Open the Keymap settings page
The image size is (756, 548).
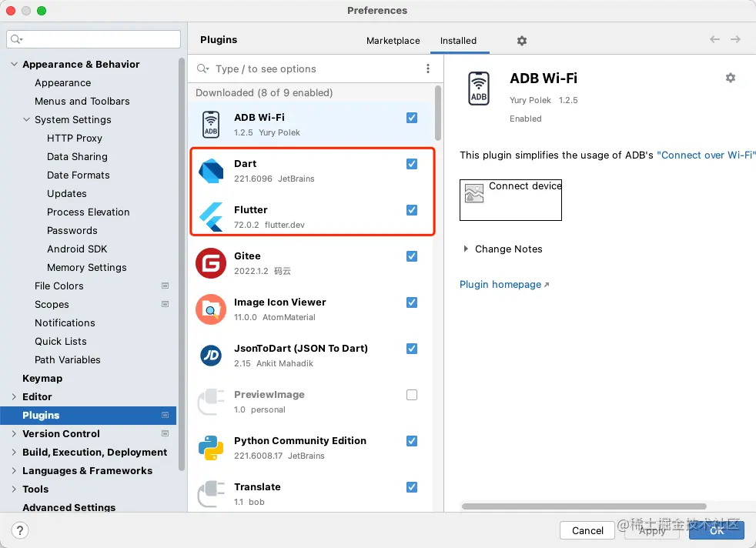[x=42, y=379]
